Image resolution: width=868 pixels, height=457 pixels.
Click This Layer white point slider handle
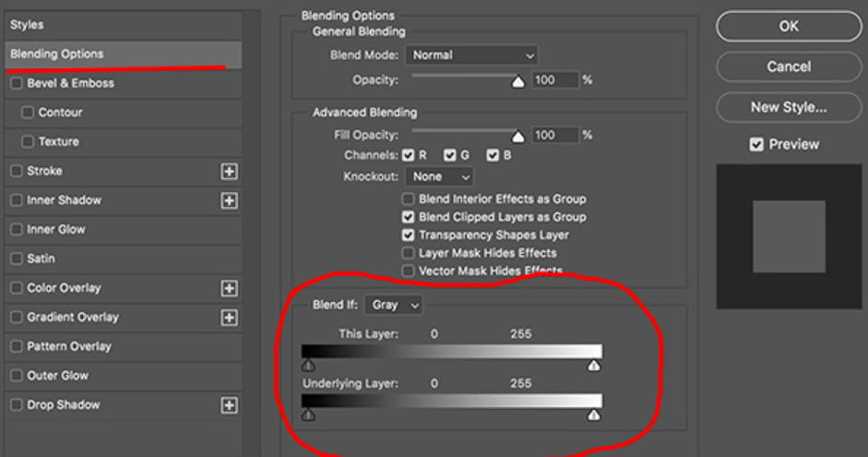(594, 366)
